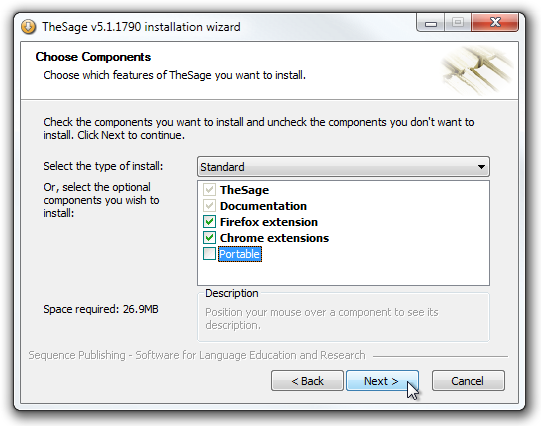Close the installer with the X button

coord(495,23)
